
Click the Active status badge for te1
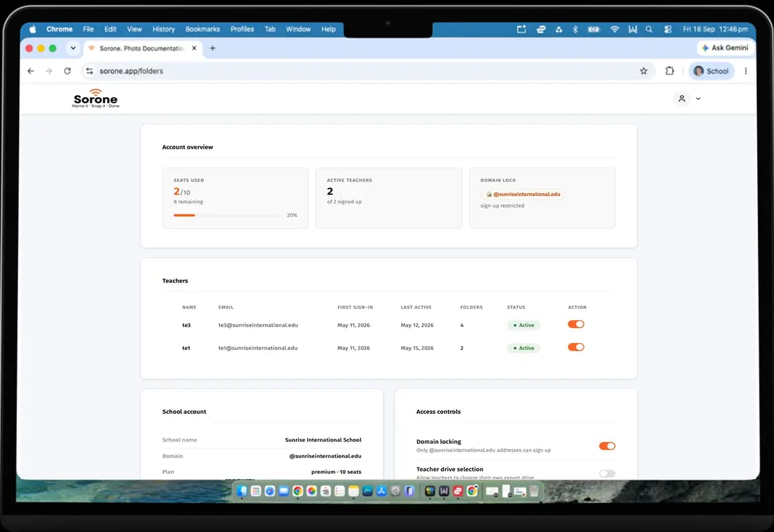click(524, 348)
